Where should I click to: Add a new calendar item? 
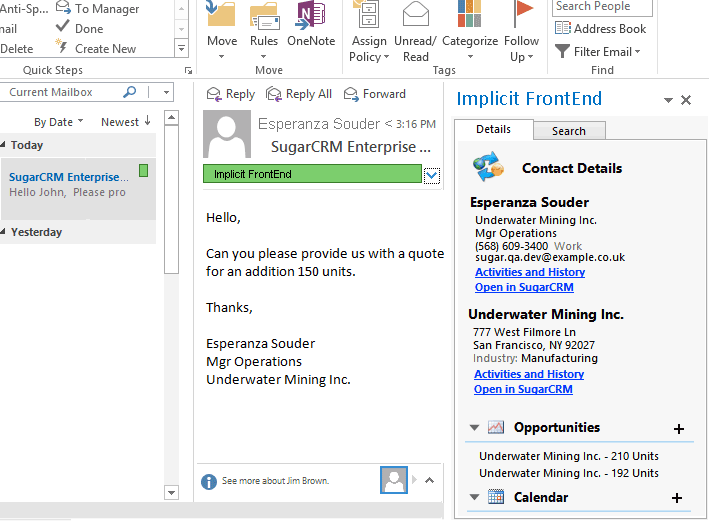point(677,498)
